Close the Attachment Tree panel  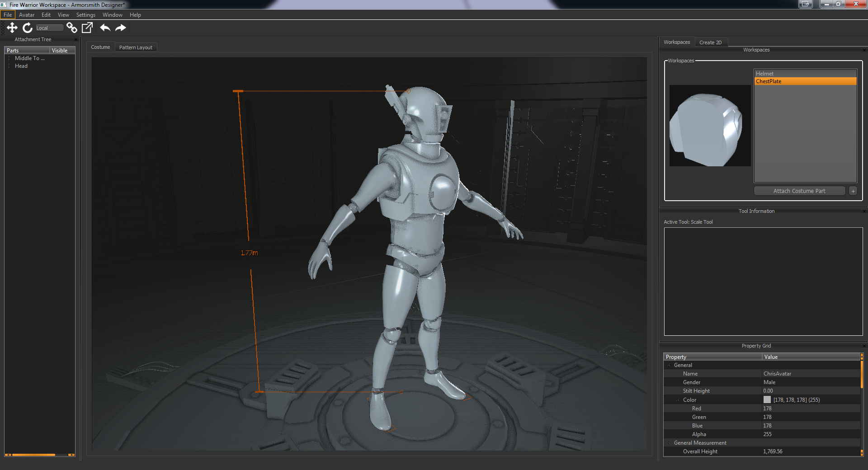click(x=76, y=40)
